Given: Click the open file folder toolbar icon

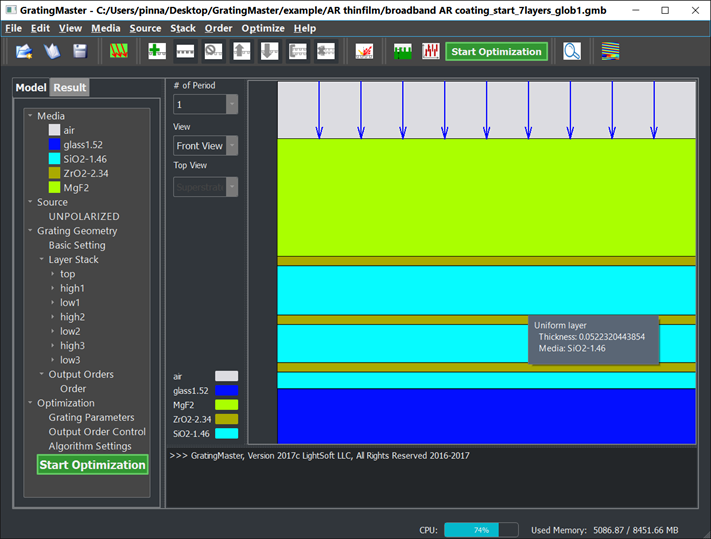Looking at the screenshot, I should tap(24, 51).
